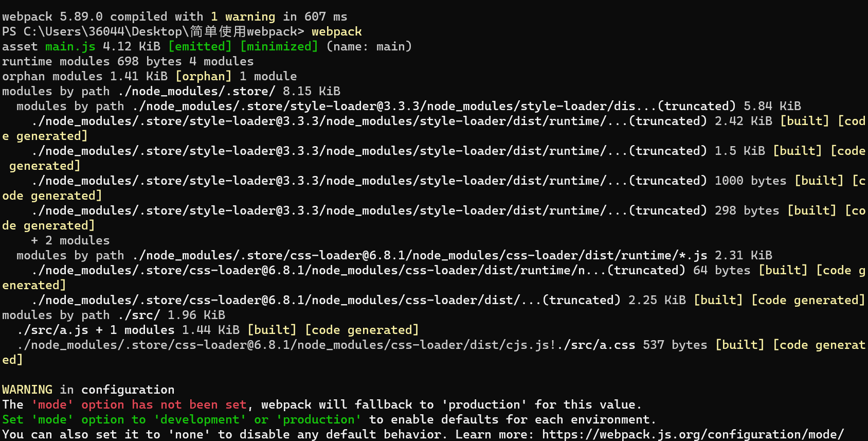Image resolution: width=868 pixels, height=441 pixels.
Task: Click the '[orphan]' tag in orphan modules line
Action: [204, 76]
